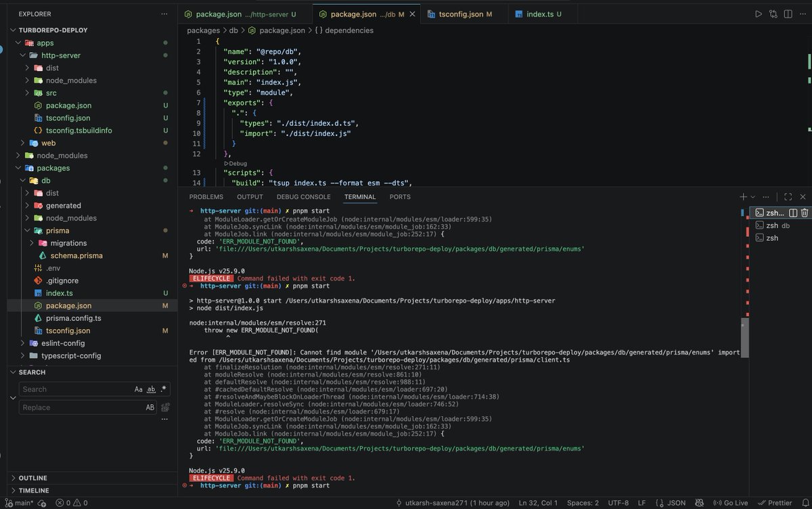Screen dimensions: 812x509
Task: Toggle Preserve Case in replace box
Action: click(x=150, y=407)
